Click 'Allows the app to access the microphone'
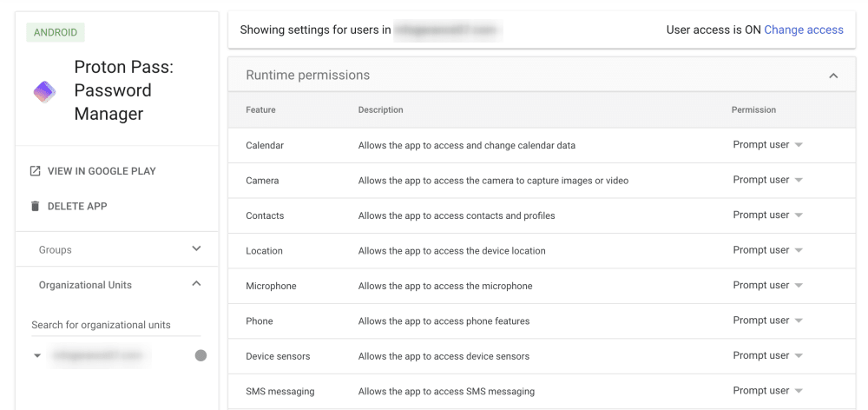The image size is (868, 410). (445, 286)
